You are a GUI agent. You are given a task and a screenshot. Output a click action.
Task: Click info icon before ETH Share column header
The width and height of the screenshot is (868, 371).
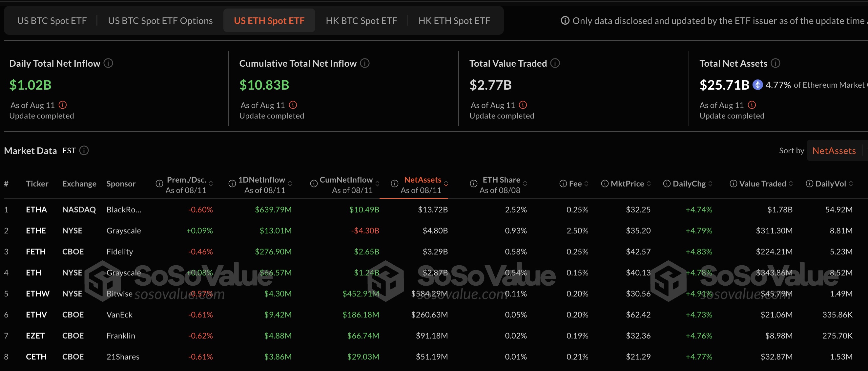473,184
